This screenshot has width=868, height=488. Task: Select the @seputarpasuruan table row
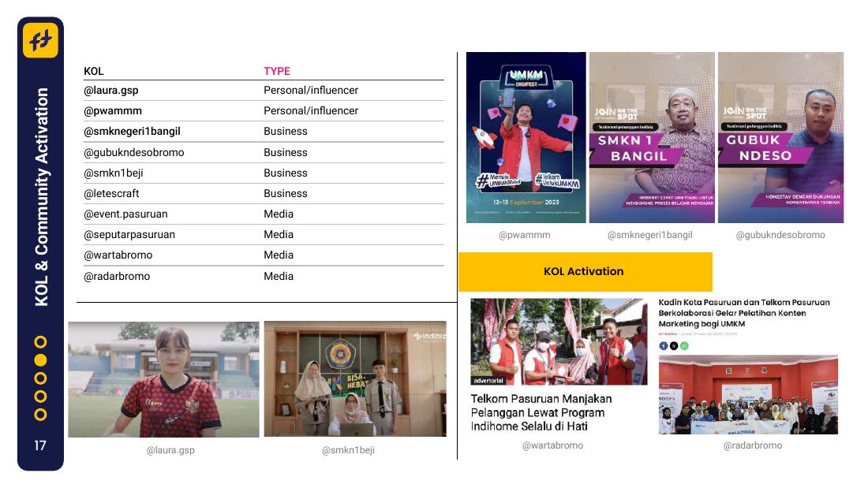[264, 235]
